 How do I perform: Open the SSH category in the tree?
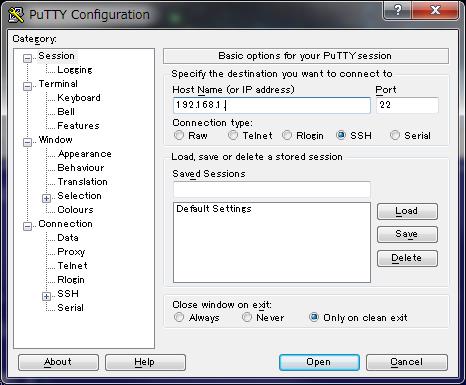[x=68, y=294]
